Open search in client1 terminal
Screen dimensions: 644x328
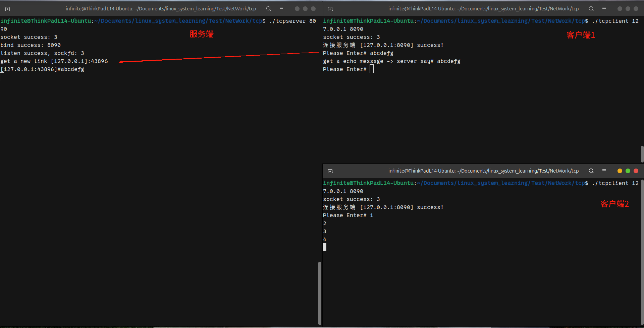click(591, 9)
